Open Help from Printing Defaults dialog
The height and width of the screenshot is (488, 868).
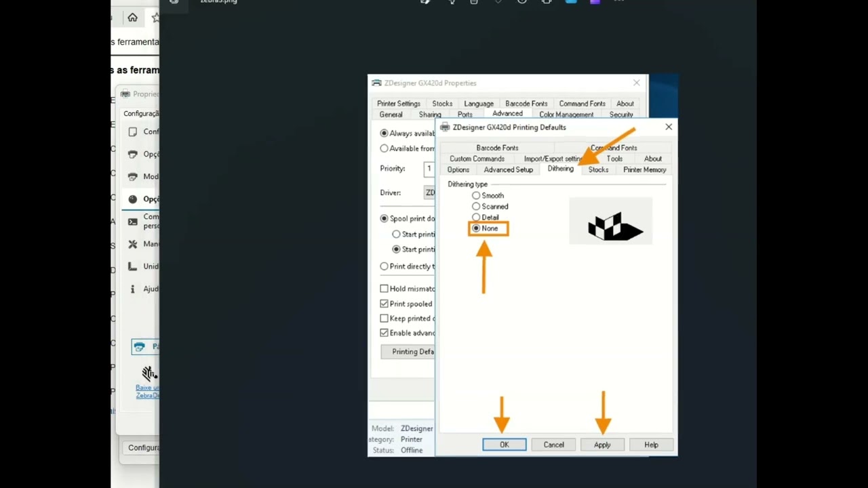point(651,445)
